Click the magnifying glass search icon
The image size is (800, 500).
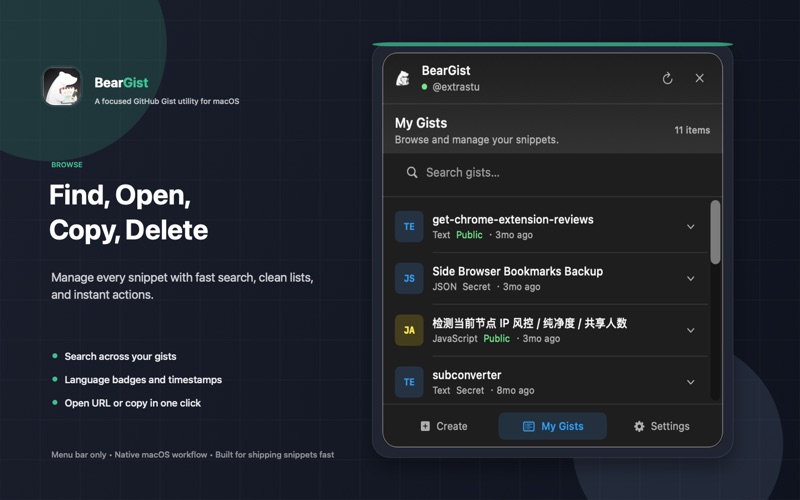point(412,172)
